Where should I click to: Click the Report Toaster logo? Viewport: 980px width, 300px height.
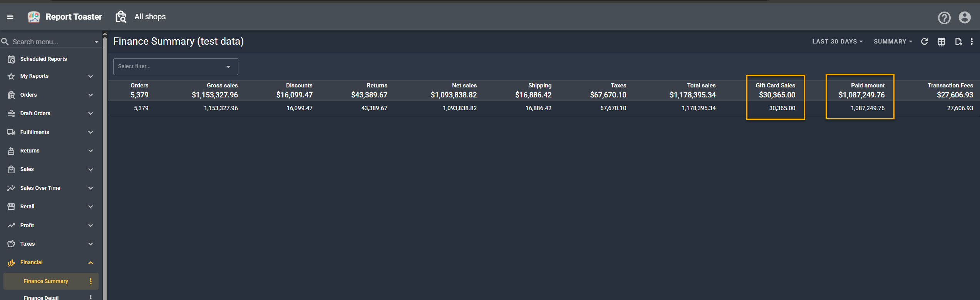[34, 17]
